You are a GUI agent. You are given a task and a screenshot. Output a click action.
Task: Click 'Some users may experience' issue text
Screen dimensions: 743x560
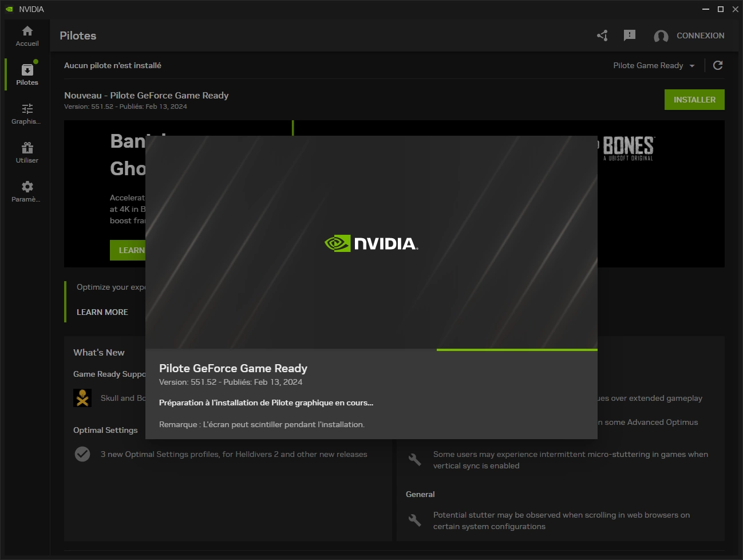pos(571,460)
